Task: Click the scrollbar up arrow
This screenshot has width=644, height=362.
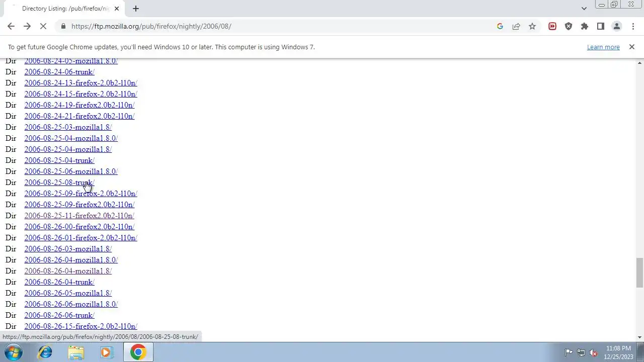Action: coord(639,62)
